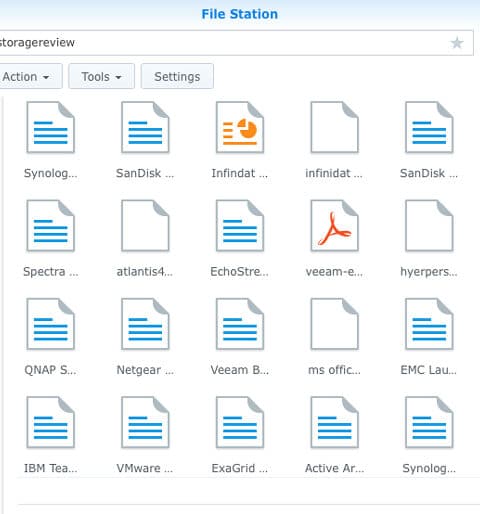The height and width of the screenshot is (514, 480).
Task: Select the ms offic... blank file icon
Action: [x=334, y=324]
